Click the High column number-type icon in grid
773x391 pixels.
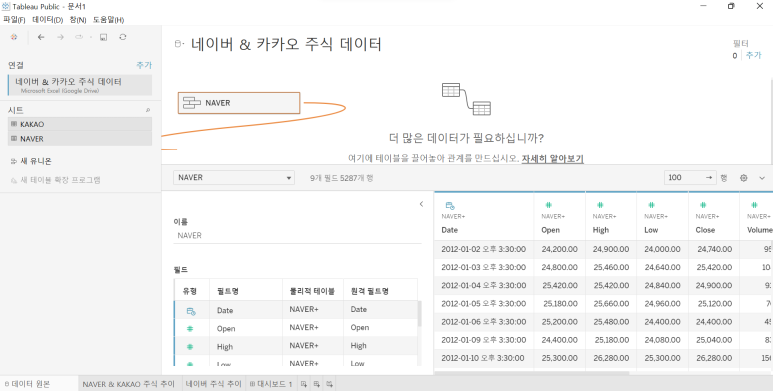pos(600,205)
